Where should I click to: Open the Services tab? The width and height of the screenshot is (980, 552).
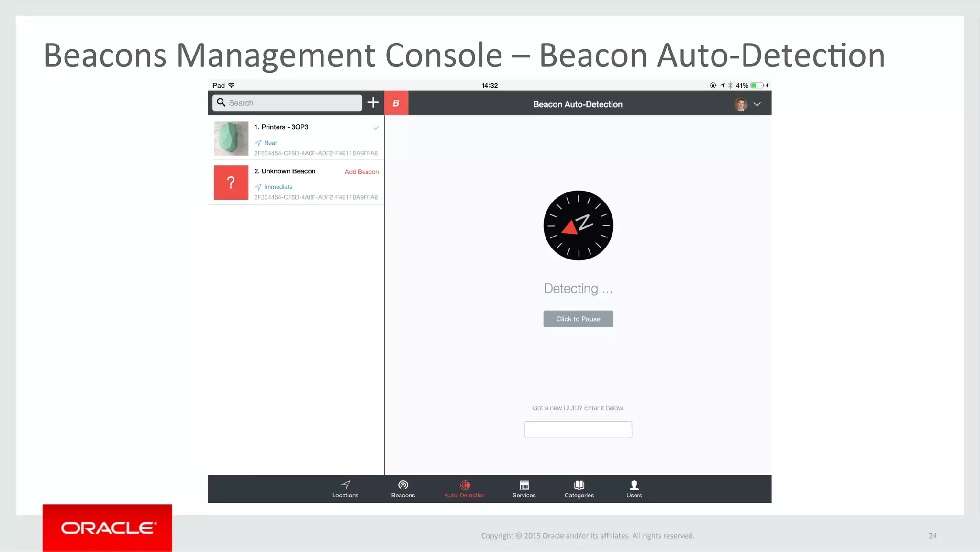pos(524,489)
